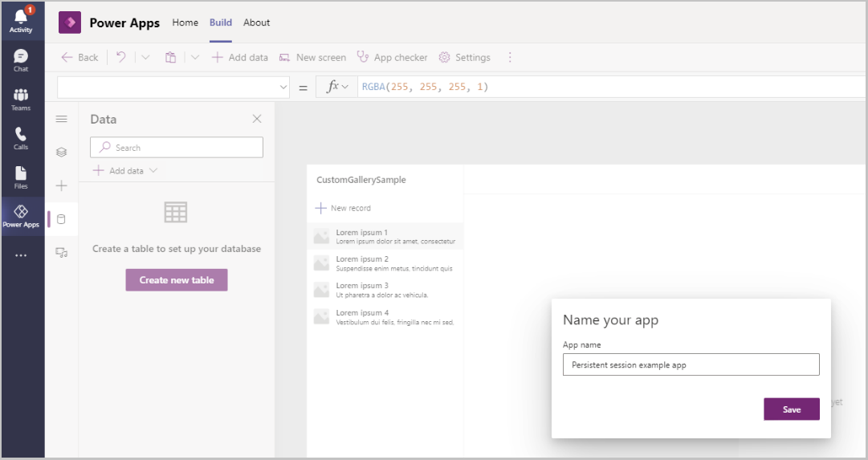The width and height of the screenshot is (868, 460).
Task: Toggle the hamburger menu icon
Action: (x=62, y=119)
